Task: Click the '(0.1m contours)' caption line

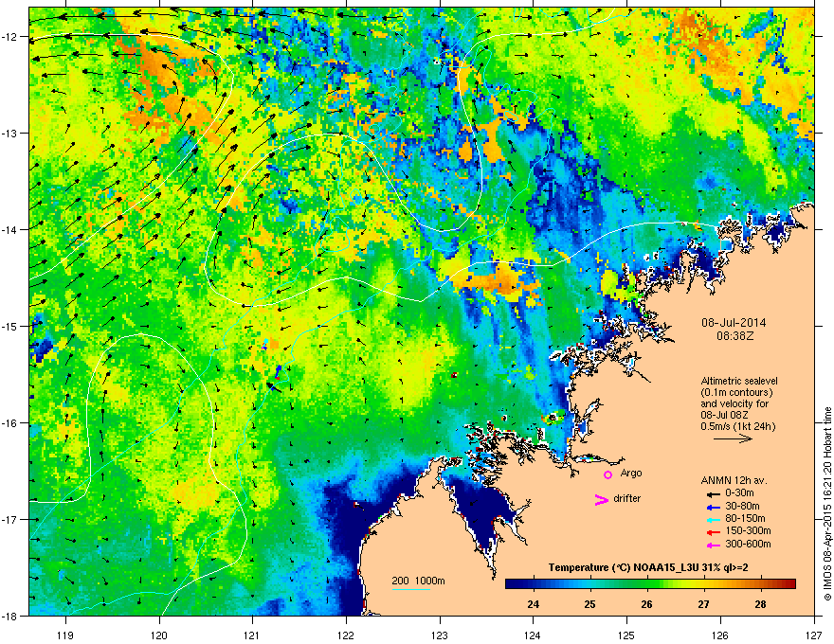Action: (736, 393)
